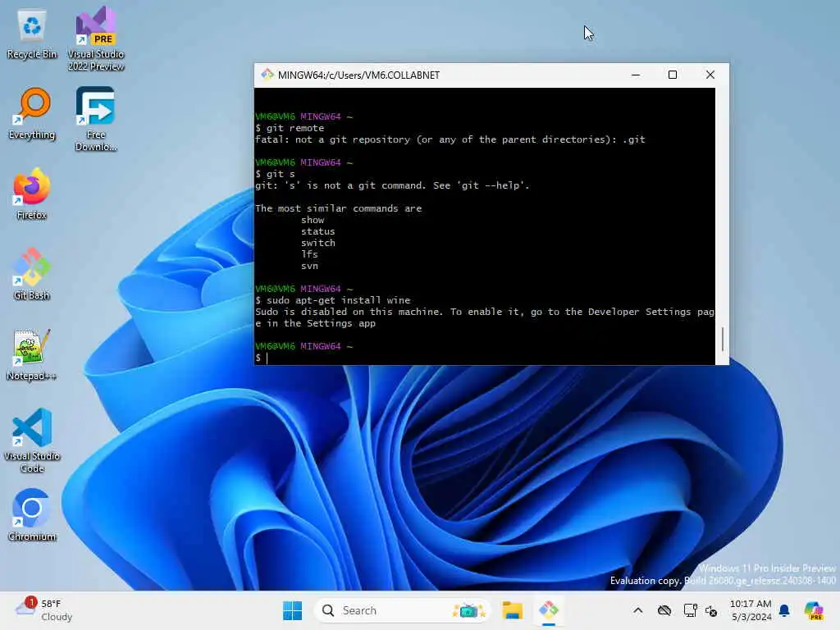The height and width of the screenshot is (630, 840).
Task: Click the search highlights icon in Search box
Action: click(x=468, y=610)
